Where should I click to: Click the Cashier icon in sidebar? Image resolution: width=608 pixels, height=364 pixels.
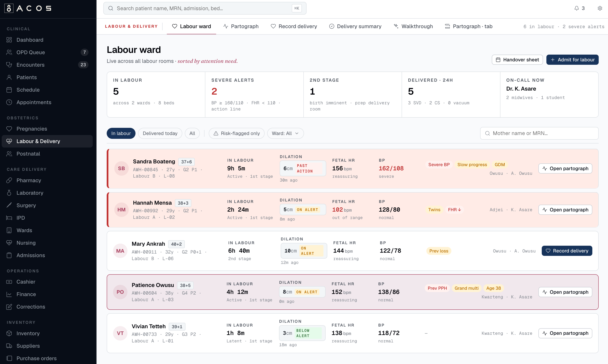click(9, 282)
